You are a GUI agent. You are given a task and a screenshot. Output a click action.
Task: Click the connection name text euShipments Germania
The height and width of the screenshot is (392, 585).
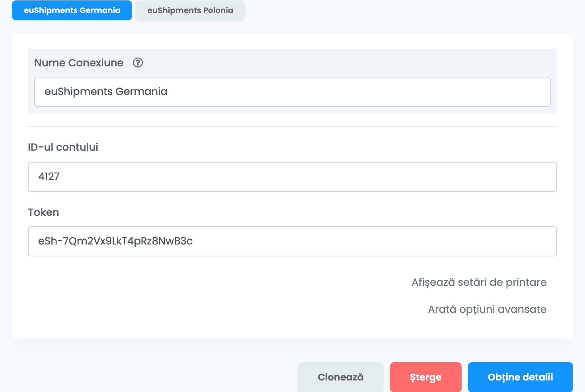(106, 91)
